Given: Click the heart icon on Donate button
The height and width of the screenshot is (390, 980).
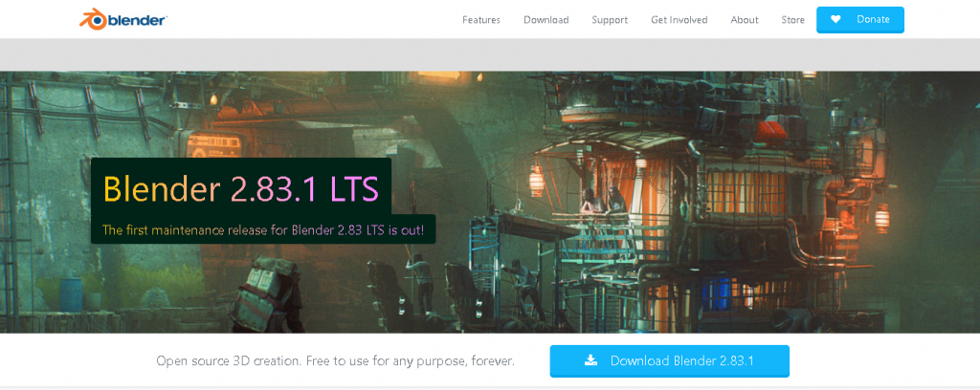Looking at the screenshot, I should pos(835,19).
